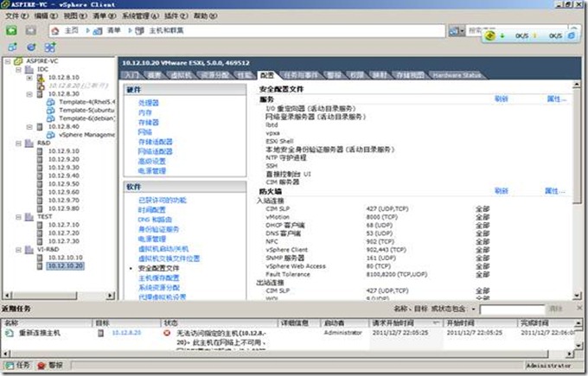Image resolution: width=588 pixels, height=376 pixels.
Task: Open the 视图 menu
Action: coord(75,16)
